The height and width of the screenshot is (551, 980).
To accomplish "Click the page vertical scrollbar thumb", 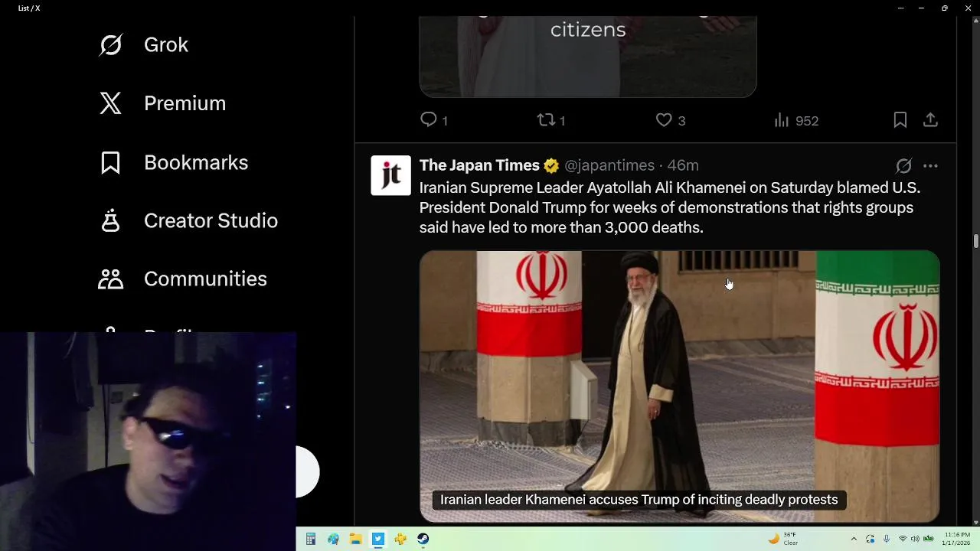I will (x=975, y=242).
